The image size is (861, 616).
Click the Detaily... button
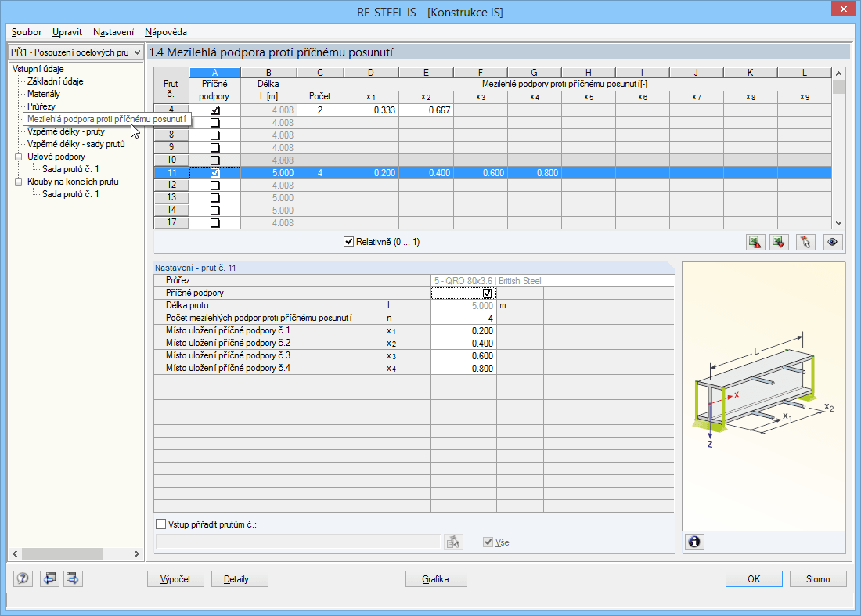[x=240, y=578]
